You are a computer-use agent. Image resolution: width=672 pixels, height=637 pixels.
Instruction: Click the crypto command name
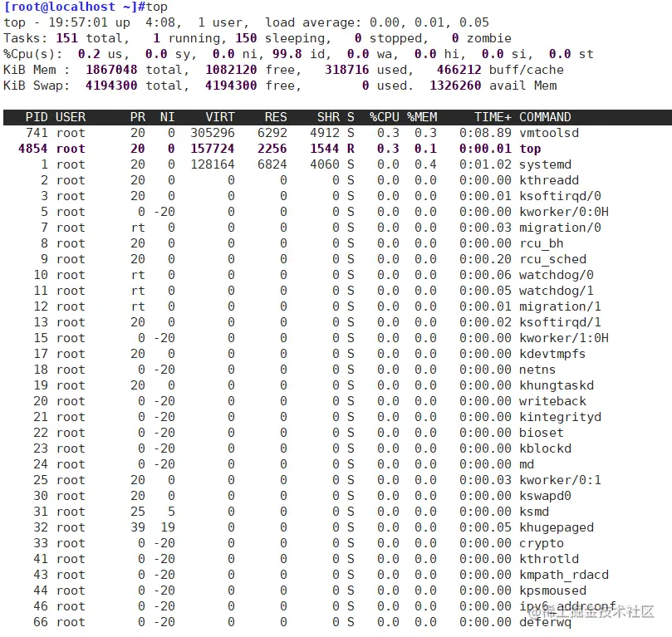point(542,543)
